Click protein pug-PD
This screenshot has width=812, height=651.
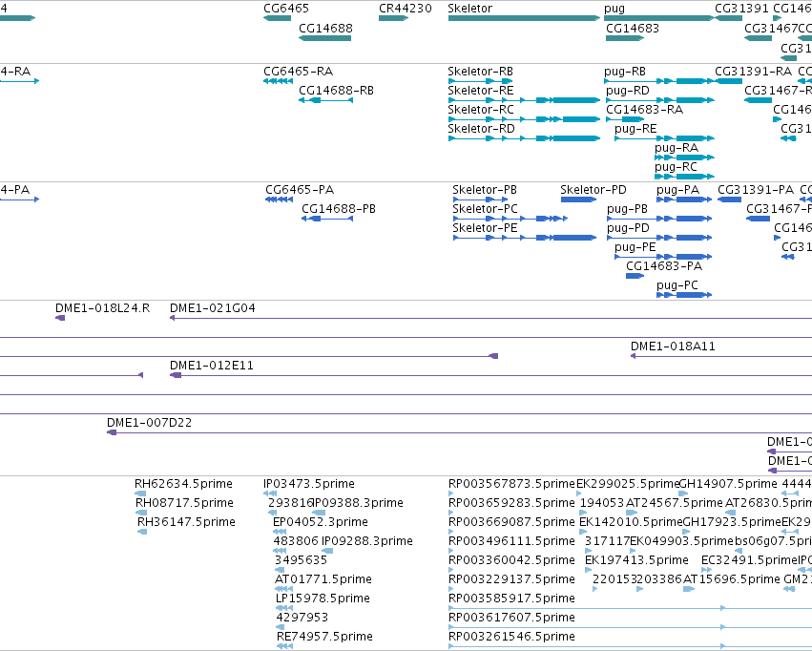(659, 238)
